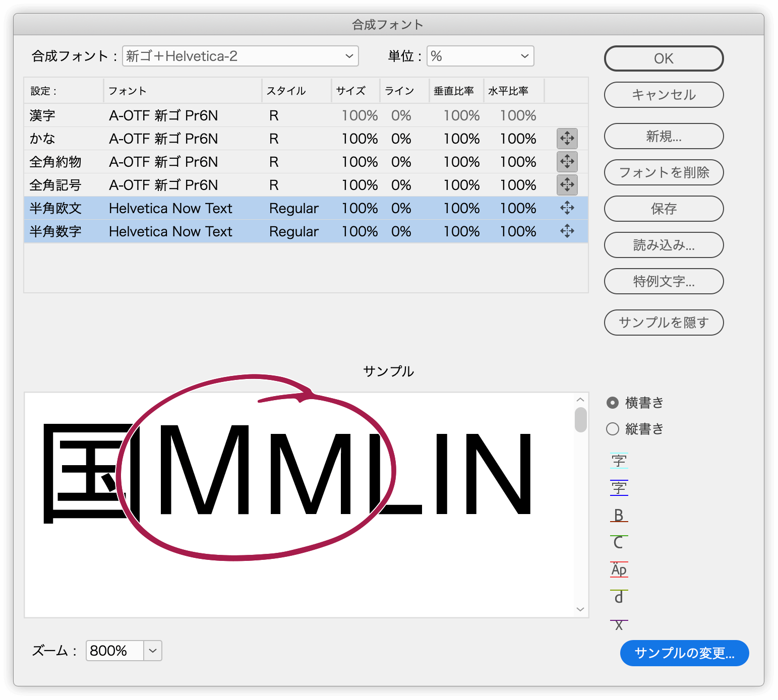
Task: Click the サンプルの変更... button
Action: tap(684, 653)
